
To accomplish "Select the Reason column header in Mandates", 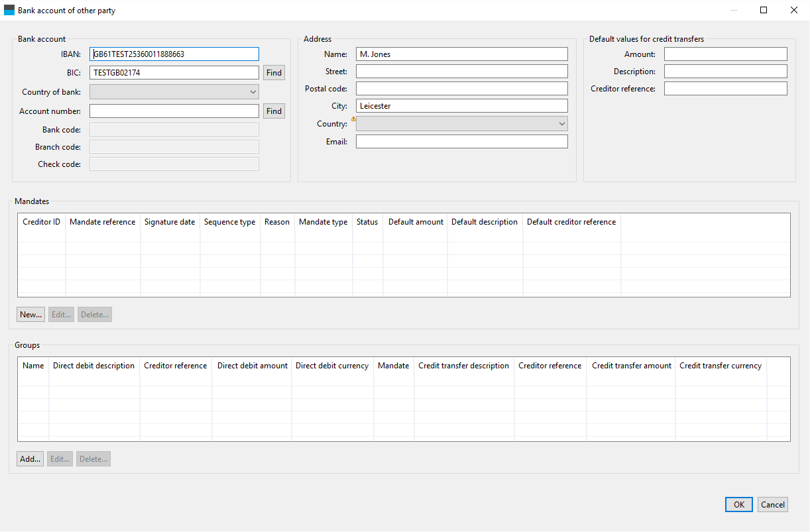I will 277,222.
